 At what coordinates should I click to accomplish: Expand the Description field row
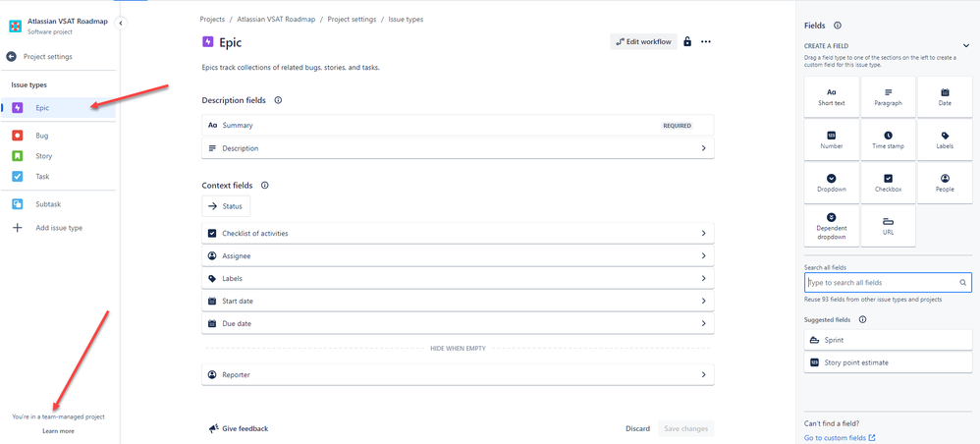click(458, 148)
